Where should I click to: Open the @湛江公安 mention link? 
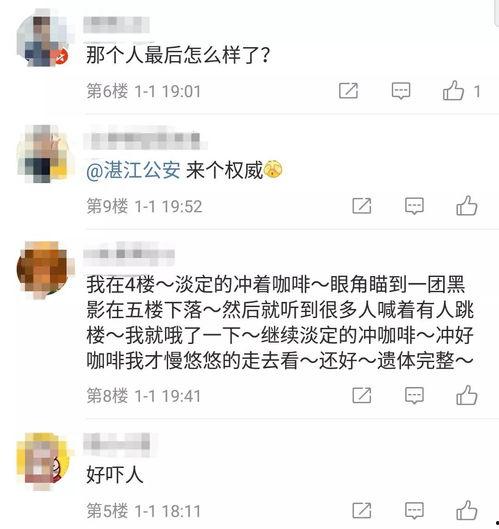(133, 170)
